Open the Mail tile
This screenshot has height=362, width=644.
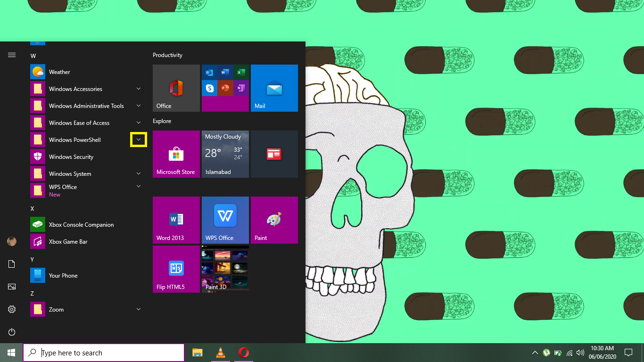[274, 88]
